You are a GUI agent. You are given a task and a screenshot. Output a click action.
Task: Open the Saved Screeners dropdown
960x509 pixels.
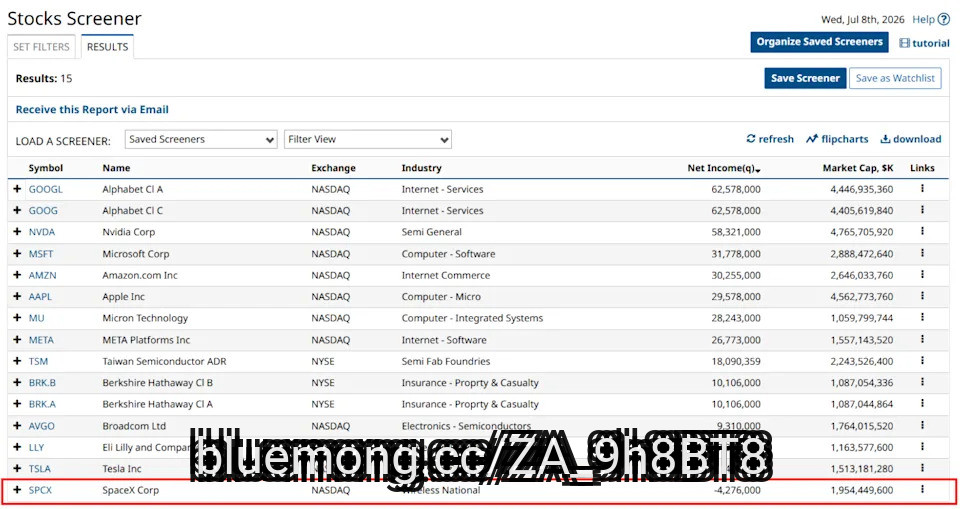pyautogui.click(x=201, y=139)
